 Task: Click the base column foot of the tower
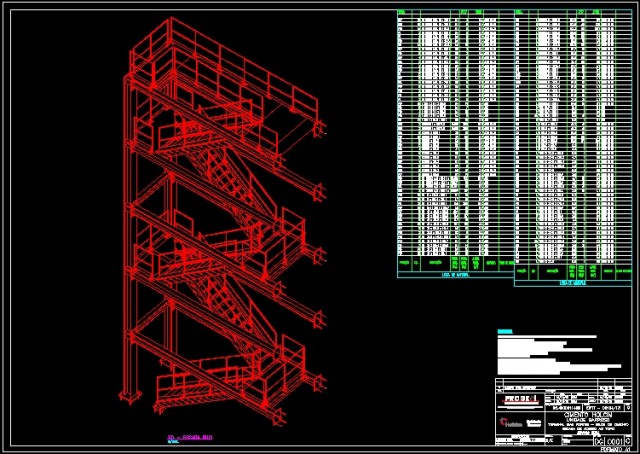click(127, 393)
